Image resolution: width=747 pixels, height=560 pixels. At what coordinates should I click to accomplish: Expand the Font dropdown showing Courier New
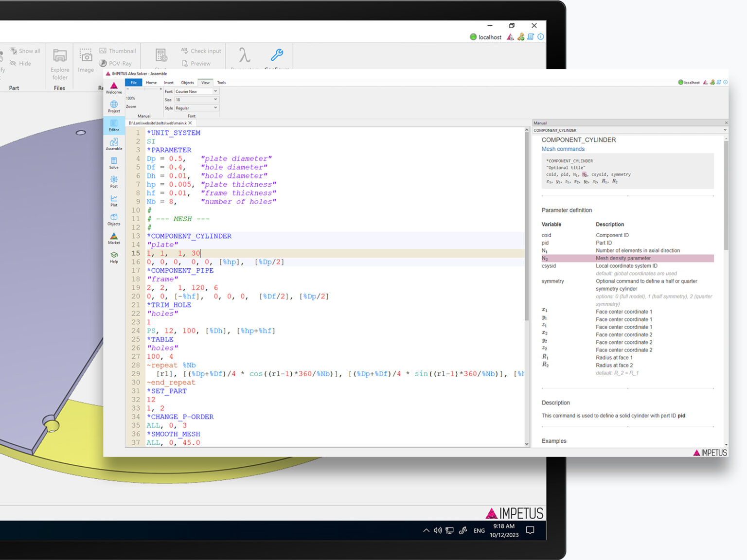(x=215, y=91)
